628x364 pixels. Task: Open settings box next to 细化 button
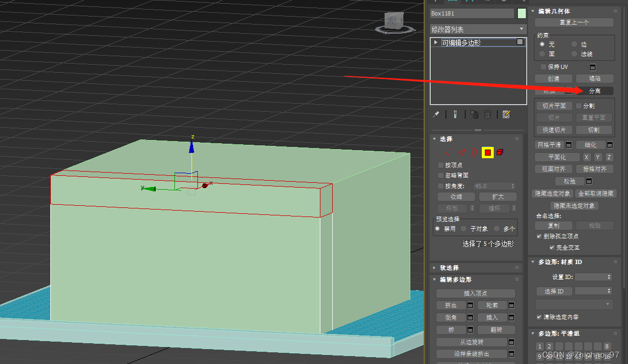click(610, 145)
